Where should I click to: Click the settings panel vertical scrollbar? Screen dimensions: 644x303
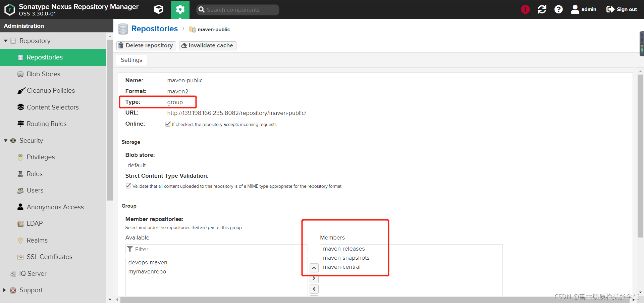point(640,156)
